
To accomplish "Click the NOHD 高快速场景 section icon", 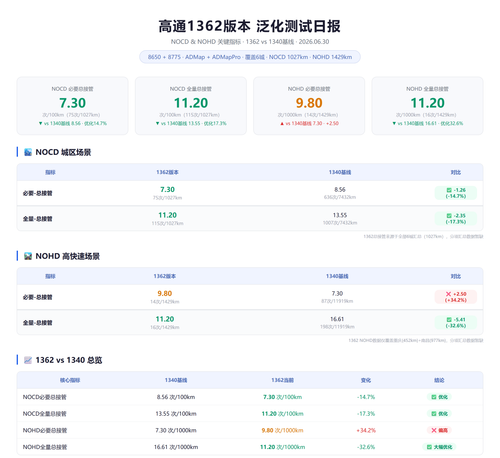I will [x=28, y=256].
